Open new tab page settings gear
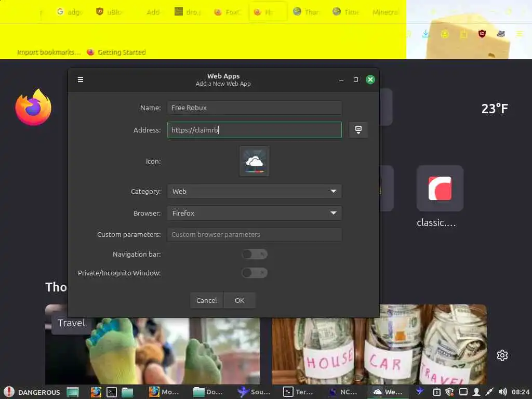 (502, 355)
